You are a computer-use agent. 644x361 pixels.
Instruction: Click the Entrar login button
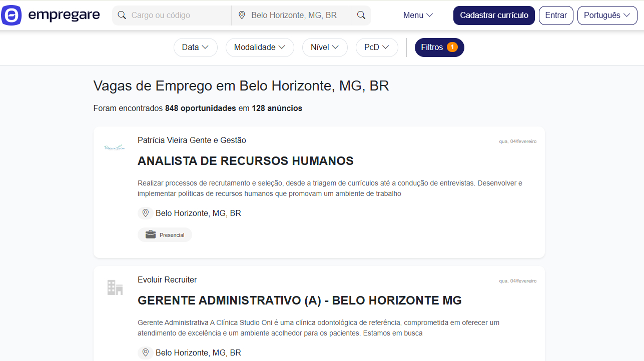pyautogui.click(x=556, y=15)
